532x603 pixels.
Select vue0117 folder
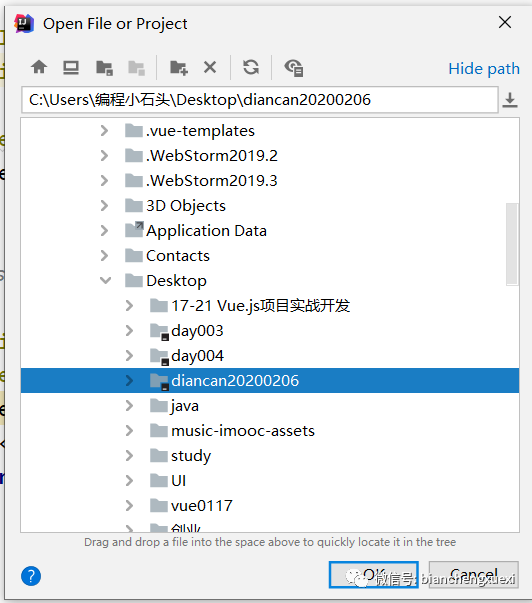(x=202, y=506)
